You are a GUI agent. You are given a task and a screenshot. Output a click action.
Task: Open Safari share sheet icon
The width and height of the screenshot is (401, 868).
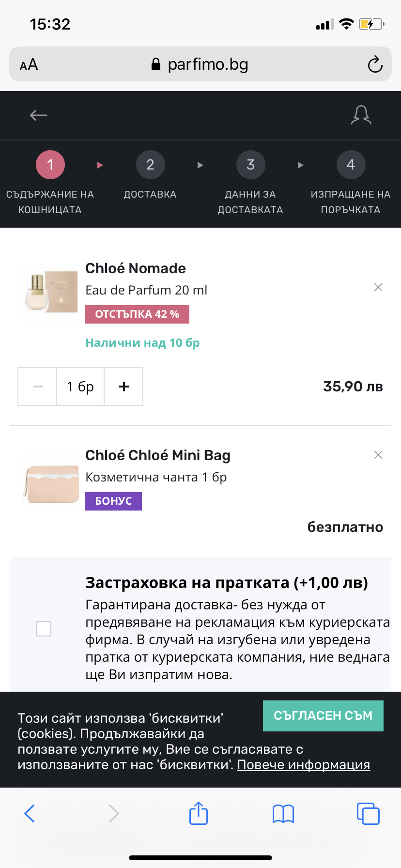point(199,813)
